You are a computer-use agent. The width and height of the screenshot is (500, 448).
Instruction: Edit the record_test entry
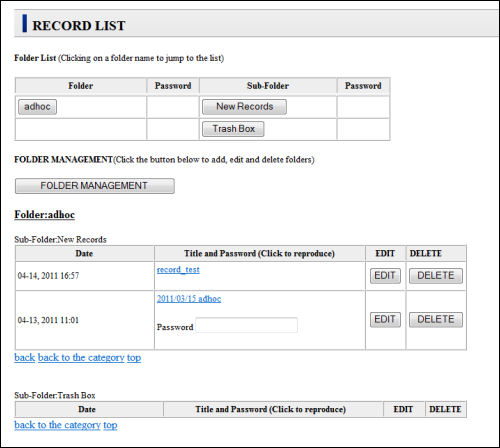385,276
